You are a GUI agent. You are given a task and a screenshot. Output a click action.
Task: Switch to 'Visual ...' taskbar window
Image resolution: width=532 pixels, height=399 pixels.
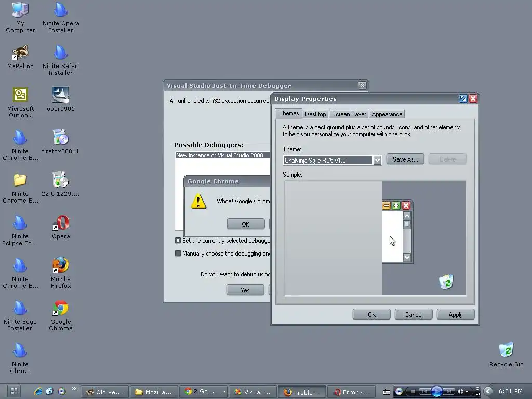pyautogui.click(x=252, y=392)
